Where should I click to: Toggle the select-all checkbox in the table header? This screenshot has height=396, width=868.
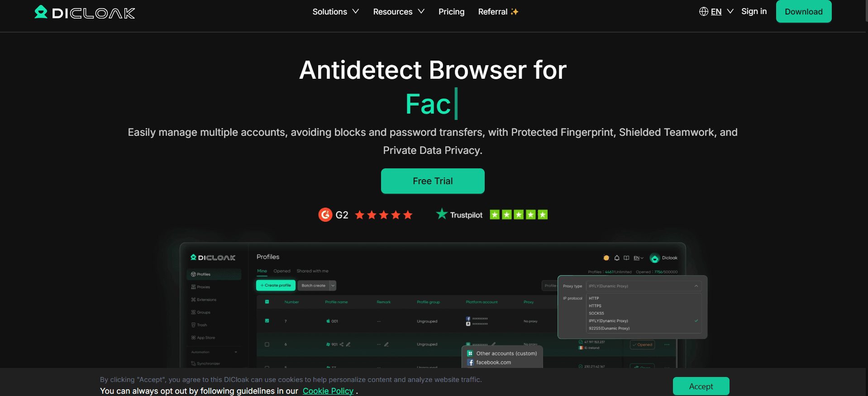[267, 302]
